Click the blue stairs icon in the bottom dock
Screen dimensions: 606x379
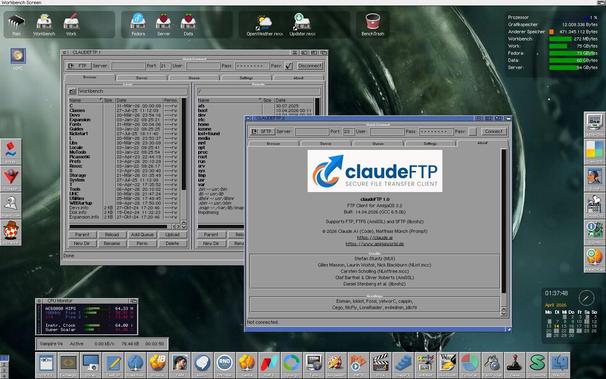click(x=403, y=364)
